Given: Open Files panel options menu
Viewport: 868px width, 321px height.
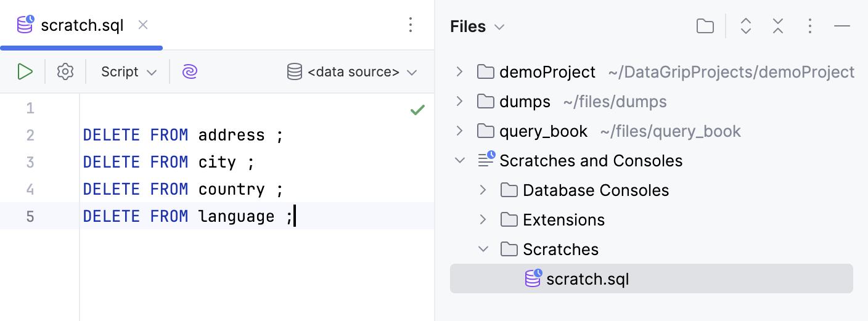Looking at the screenshot, I should tap(810, 26).
